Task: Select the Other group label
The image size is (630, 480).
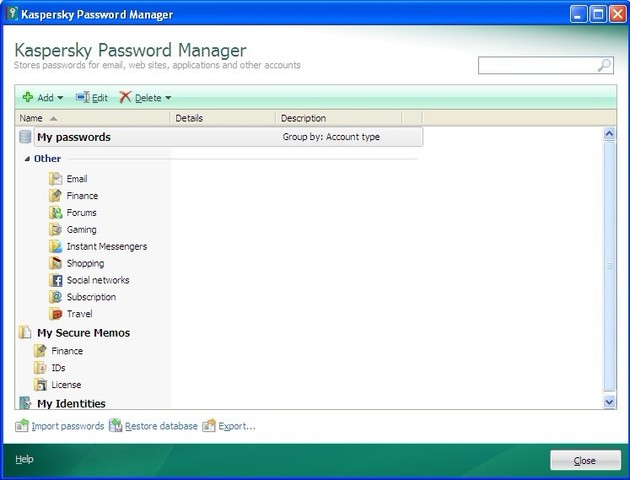Action: [x=47, y=159]
